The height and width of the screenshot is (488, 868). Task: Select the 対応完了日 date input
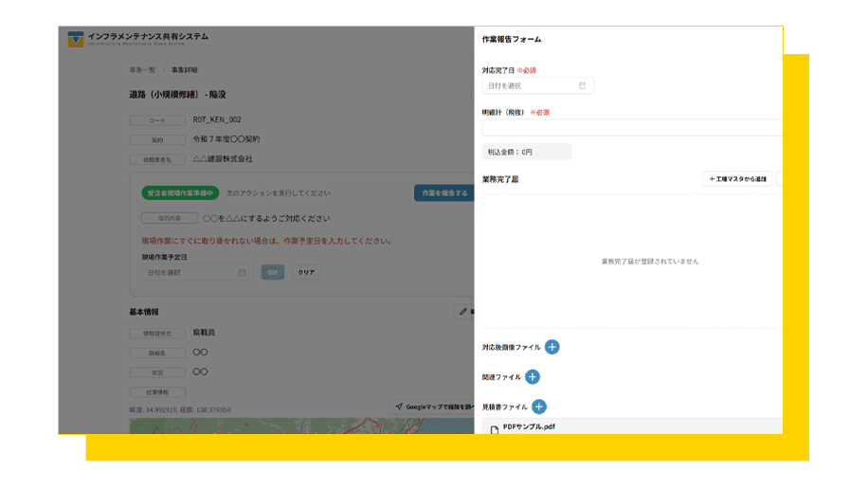pyautogui.click(x=537, y=86)
